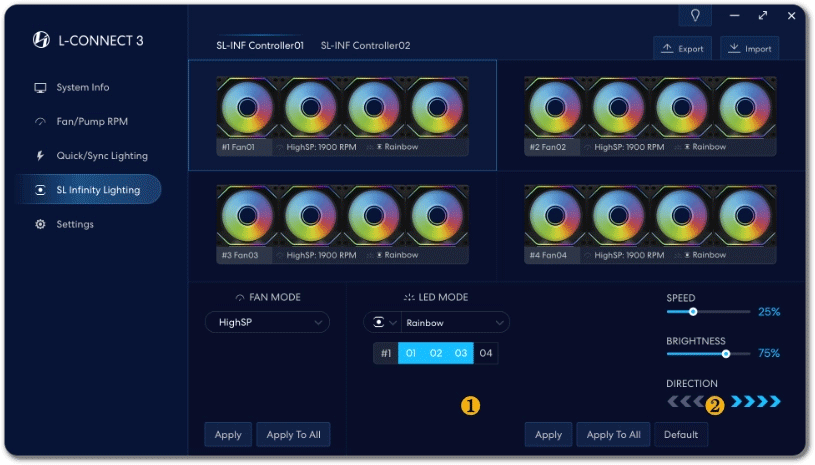Click the Quick/Sync Lighting bolt icon

point(40,156)
